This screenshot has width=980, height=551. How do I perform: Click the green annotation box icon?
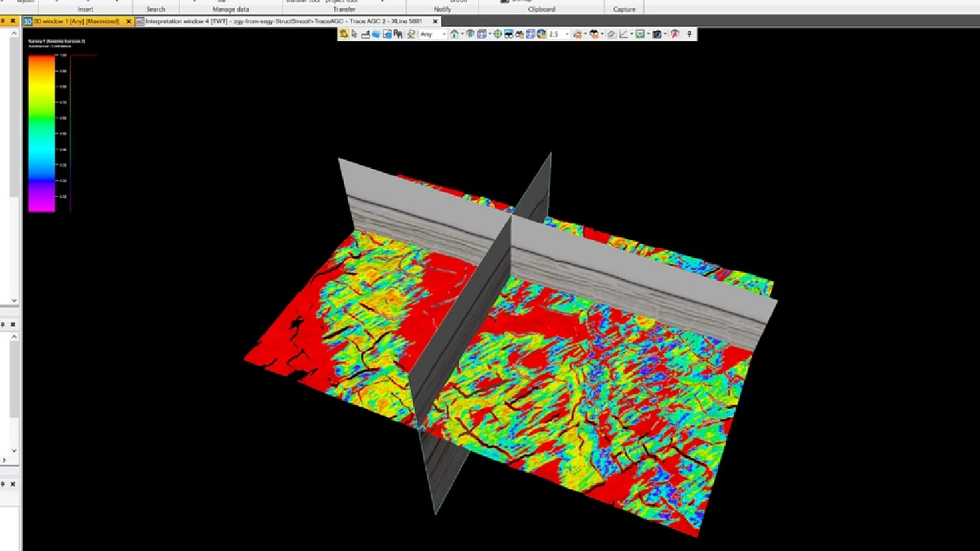coord(639,34)
